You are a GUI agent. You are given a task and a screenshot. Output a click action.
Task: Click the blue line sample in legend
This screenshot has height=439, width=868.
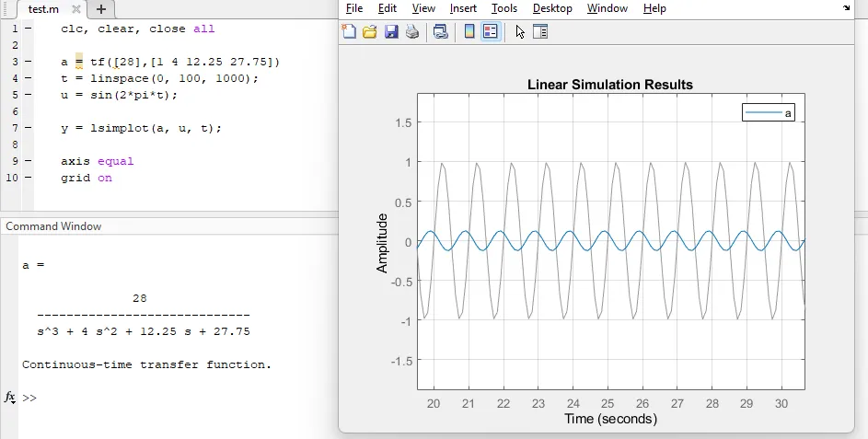click(x=763, y=113)
